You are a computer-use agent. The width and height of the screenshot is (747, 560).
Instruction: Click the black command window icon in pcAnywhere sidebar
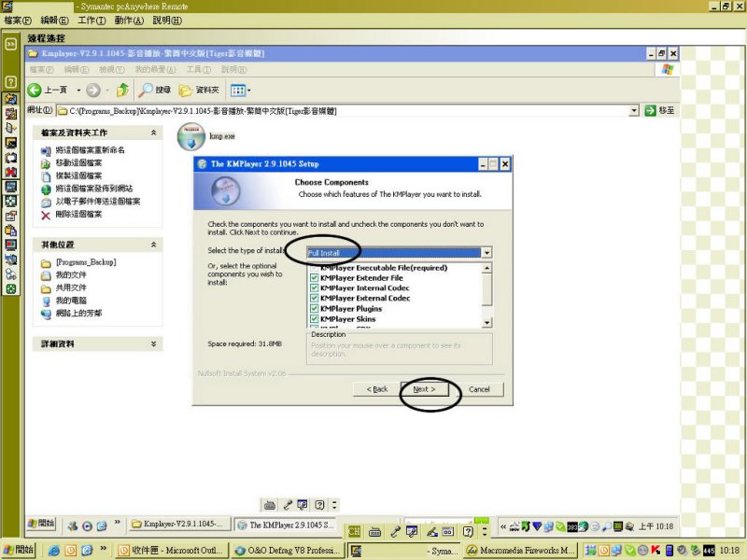click(x=10, y=143)
